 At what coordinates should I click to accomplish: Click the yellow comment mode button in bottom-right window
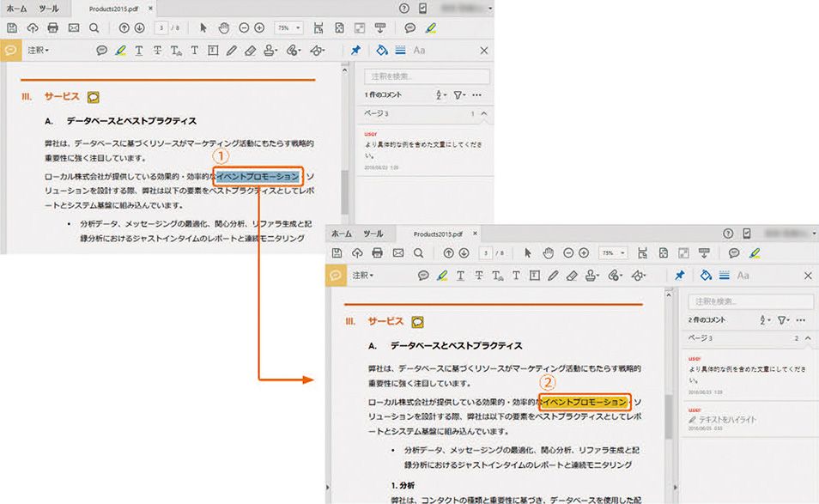[x=336, y=276]
